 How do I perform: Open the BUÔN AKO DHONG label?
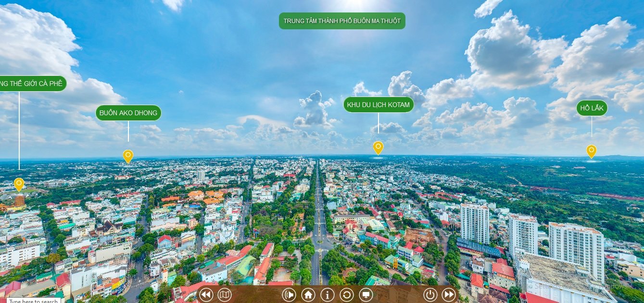(x=128, y=113)
